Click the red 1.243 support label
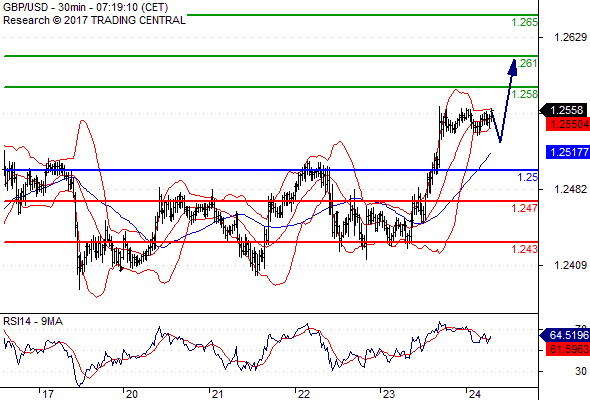 coord(525,249)
